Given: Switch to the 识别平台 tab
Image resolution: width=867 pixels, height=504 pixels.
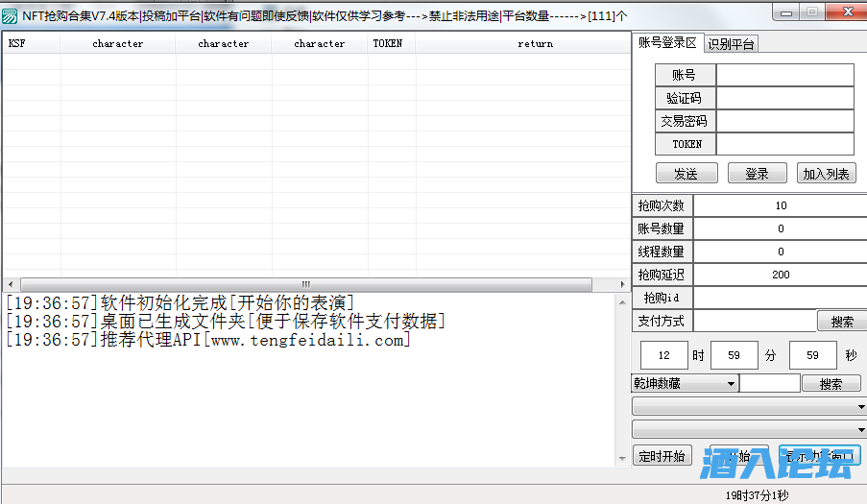Looking at the screenshot, I should tap(731, 44).
